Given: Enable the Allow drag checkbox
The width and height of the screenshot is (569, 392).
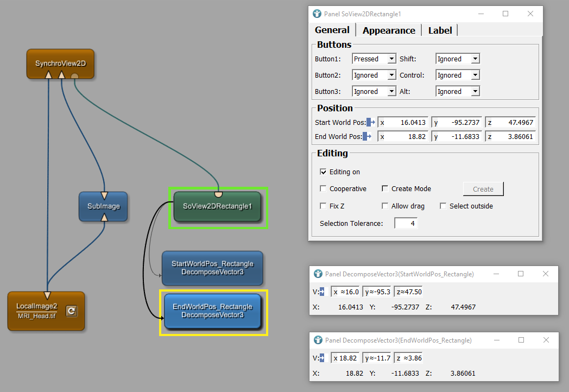Looking at the screenshot, I should point(385,206).
